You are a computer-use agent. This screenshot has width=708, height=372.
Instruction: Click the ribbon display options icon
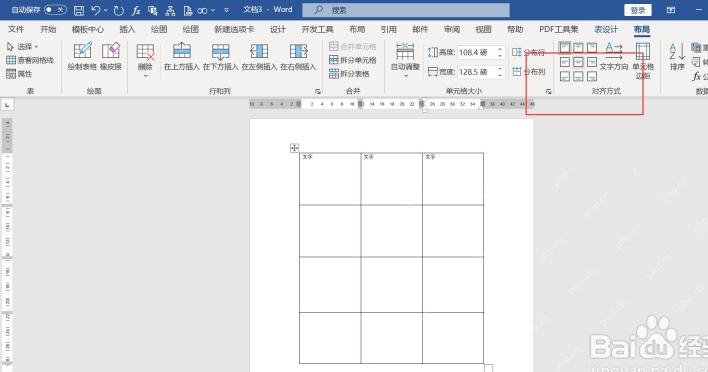coord(671,10)
